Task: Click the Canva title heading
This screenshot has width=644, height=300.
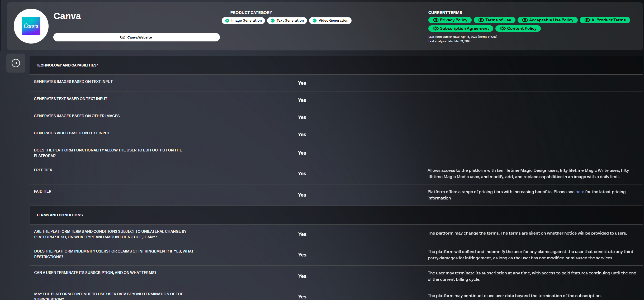Action: tap(67, 16)
